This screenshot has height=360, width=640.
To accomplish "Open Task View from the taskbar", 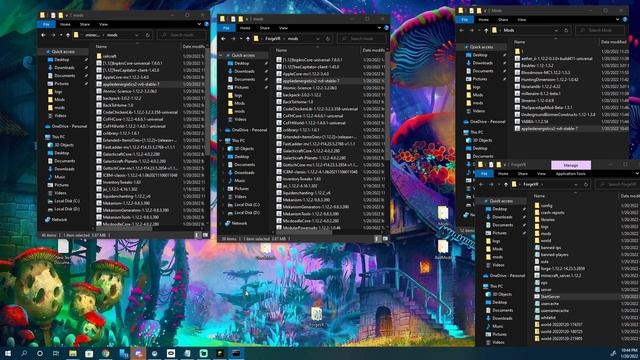I will tap(56, 353).
